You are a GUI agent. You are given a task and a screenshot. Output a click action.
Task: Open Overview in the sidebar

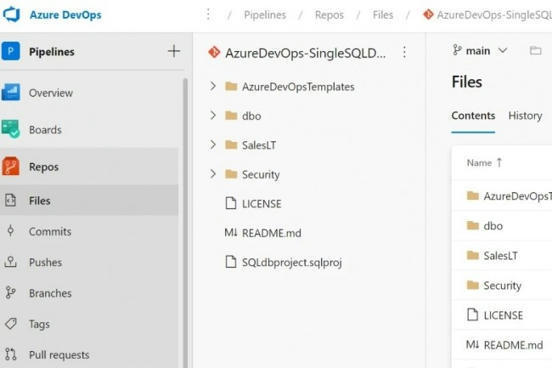pos(51,93)
